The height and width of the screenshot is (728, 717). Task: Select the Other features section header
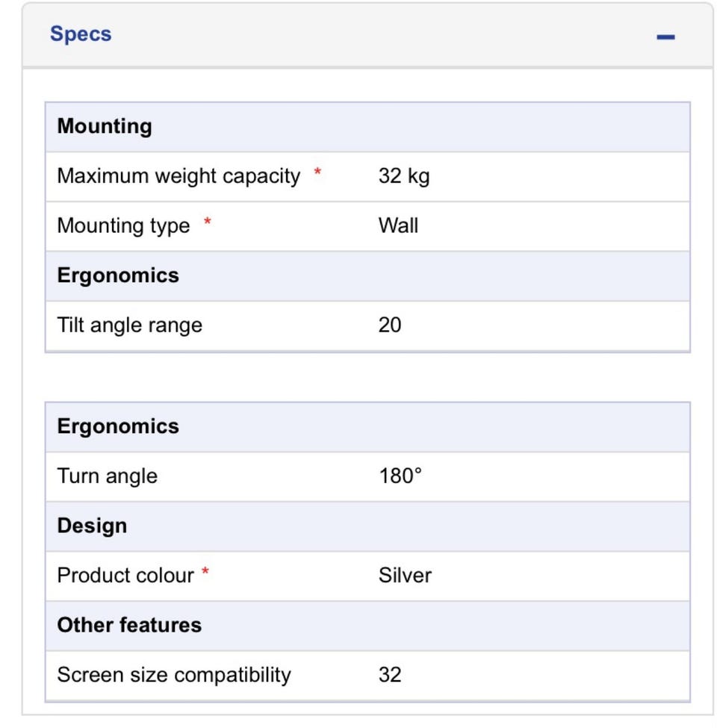(129, 625)
